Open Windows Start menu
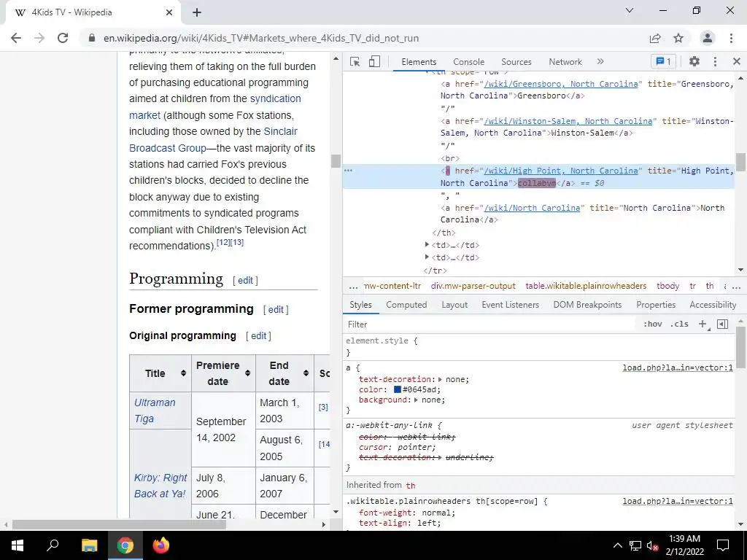Screen dimensions: 747x560 click(x=18, y=545)
